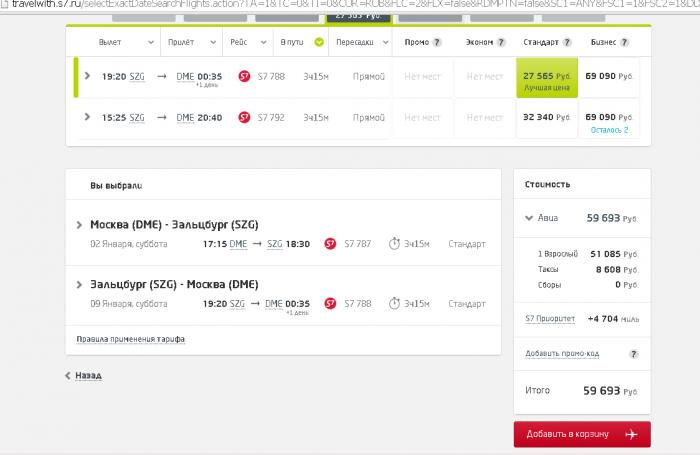This screenshot has width=700, height=455.
Task: Click the arrow between SZG and DME in the 19:20 row
Action: tap(162, 76)
